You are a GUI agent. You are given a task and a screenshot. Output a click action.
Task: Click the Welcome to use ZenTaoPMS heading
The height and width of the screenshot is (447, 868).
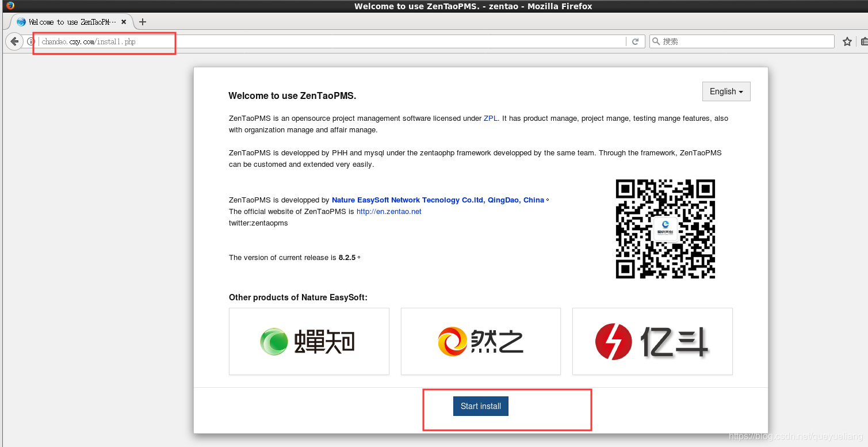[292, 96]
